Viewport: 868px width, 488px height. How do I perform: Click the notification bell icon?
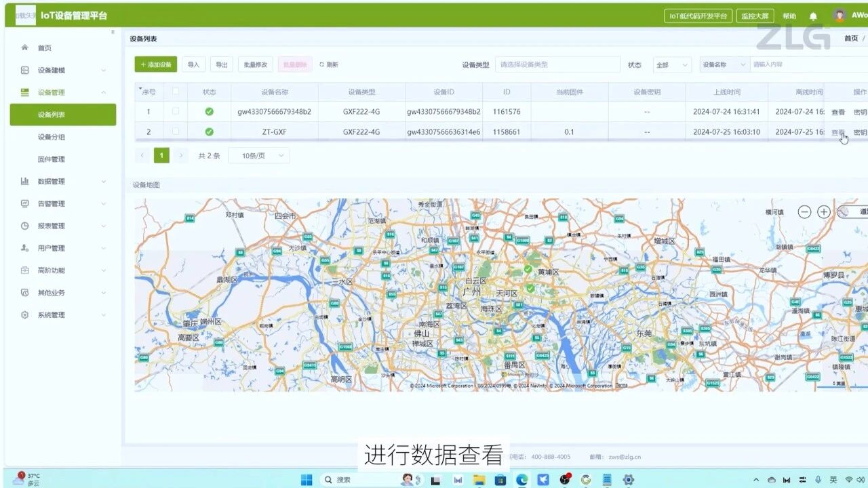(x=813, y=16)
